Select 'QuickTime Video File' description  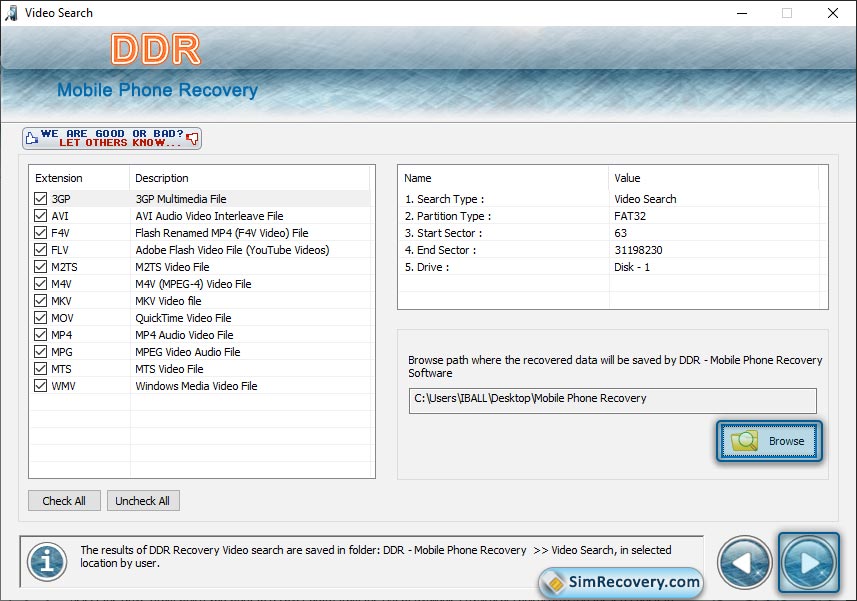(183, 317)
